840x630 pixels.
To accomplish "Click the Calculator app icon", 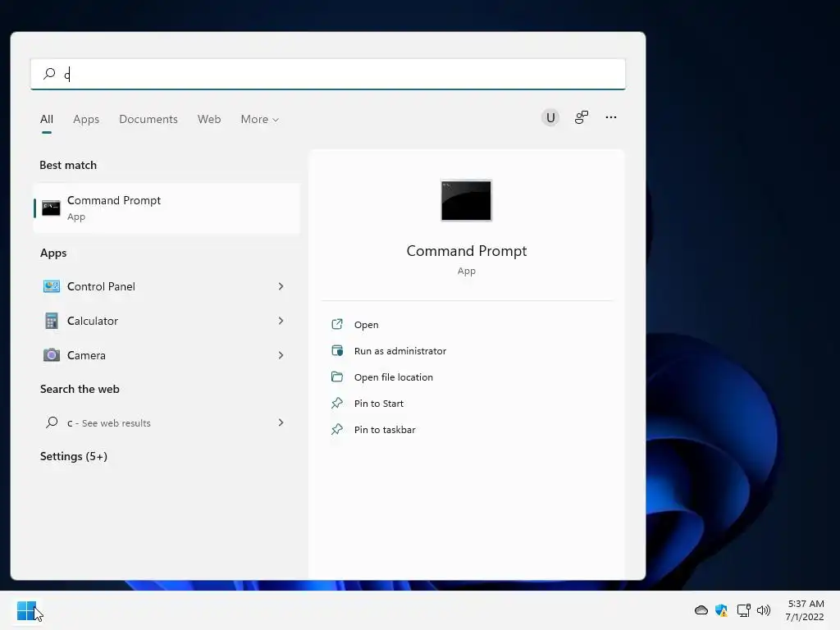I will tap(52, 321).
